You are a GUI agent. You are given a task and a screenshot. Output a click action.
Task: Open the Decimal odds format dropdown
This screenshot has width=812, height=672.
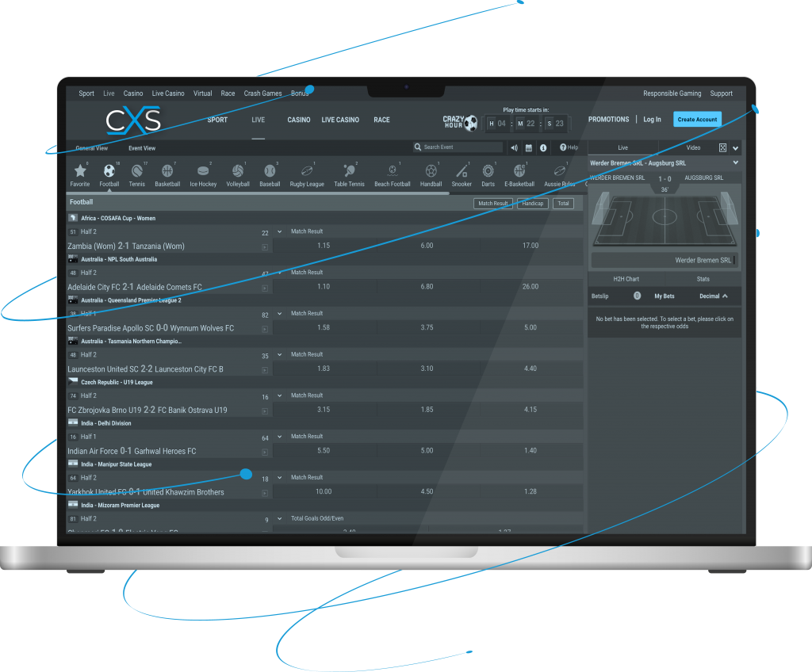(713, 296)
